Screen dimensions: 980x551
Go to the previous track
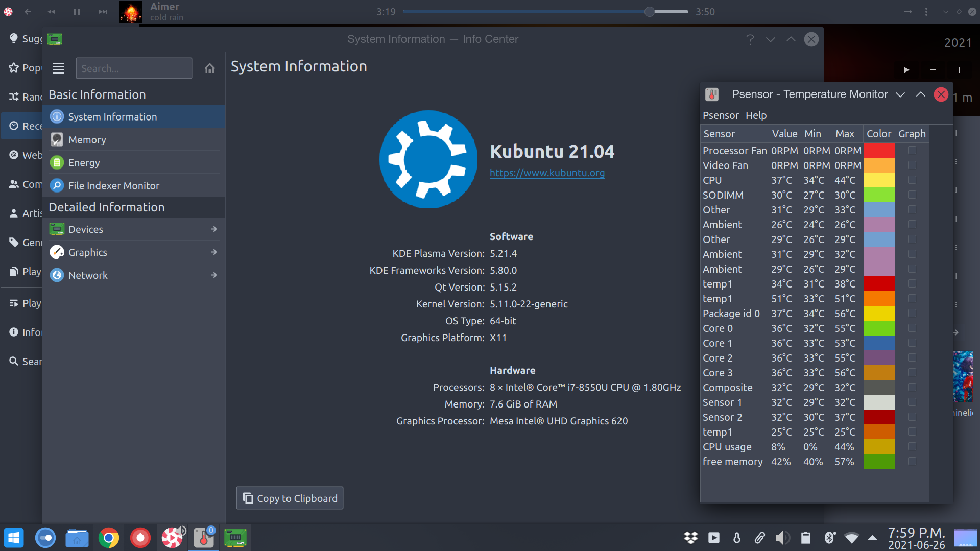(x=51, y=11)
